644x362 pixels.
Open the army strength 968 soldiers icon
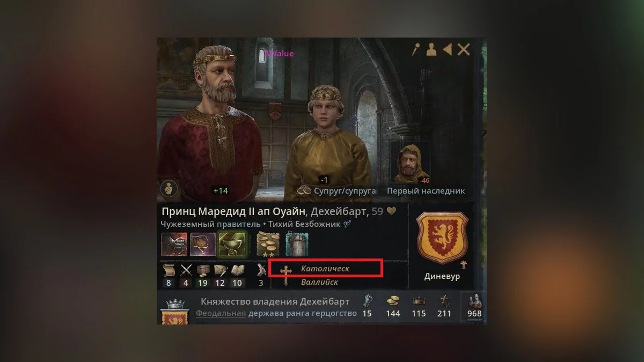pos(474,306)
